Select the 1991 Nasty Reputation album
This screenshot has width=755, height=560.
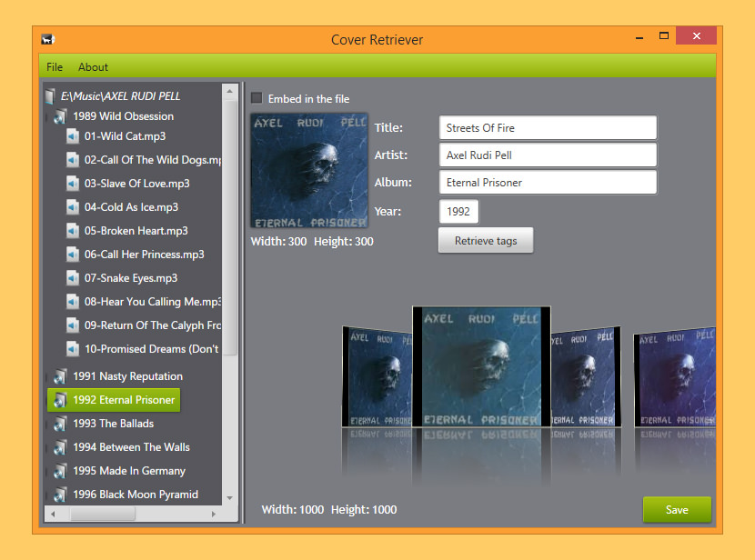click(x=127, y=376)
